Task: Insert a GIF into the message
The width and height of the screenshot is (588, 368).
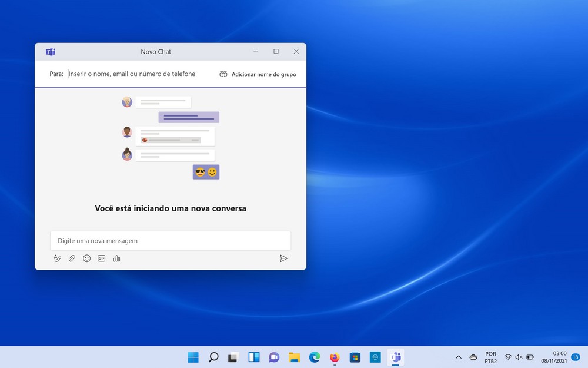Action: [101, 258]
